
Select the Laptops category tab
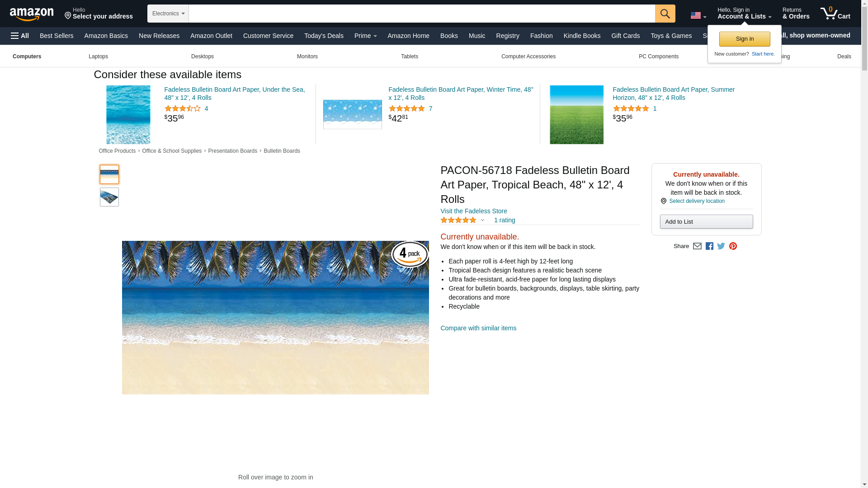click(x=98, y=56)
